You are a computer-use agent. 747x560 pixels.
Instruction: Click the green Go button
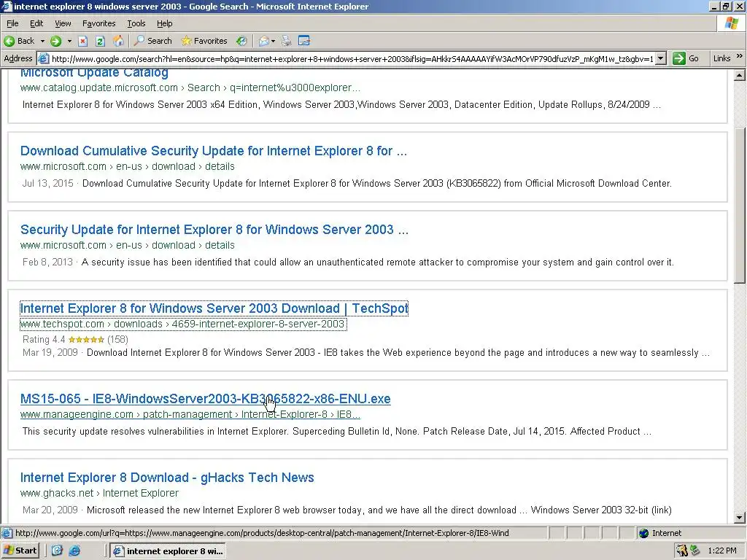(x=686, y=58)
